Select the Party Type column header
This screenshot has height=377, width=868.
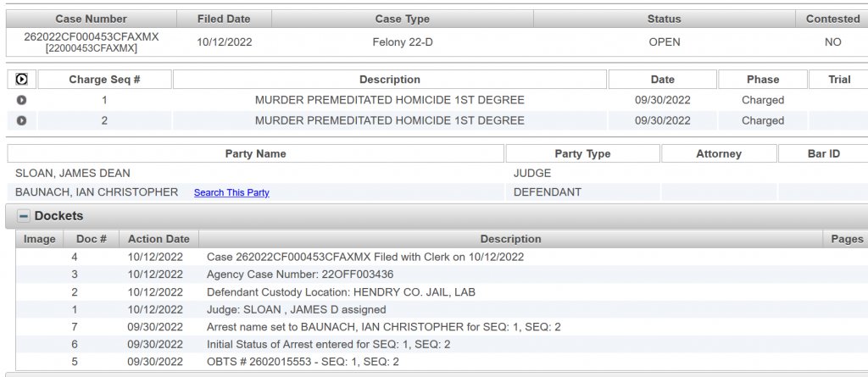click(582, 154)
